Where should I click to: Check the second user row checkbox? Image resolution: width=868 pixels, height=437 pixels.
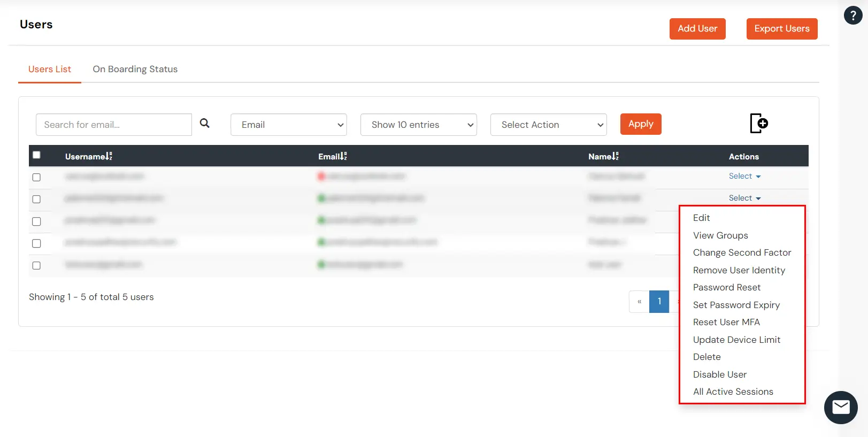pyautogui.click(x=36, y=199)
